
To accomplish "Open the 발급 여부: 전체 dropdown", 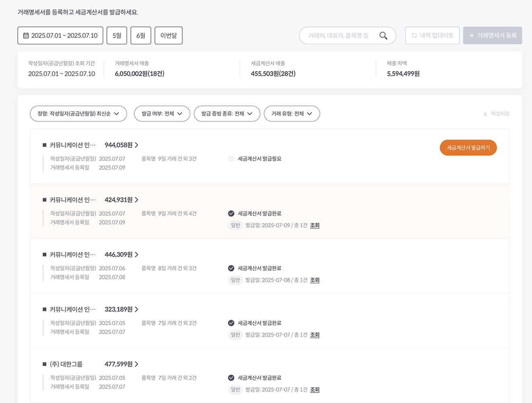I will (162, 114).
